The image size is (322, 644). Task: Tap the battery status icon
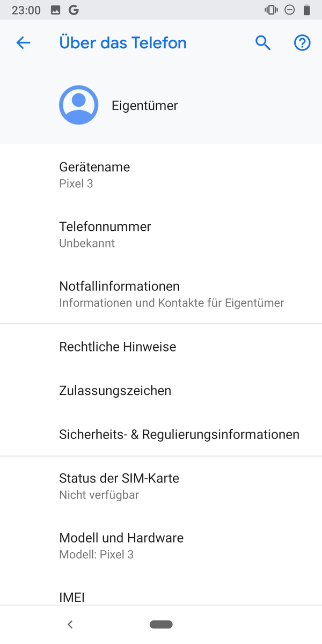point(306,10)
